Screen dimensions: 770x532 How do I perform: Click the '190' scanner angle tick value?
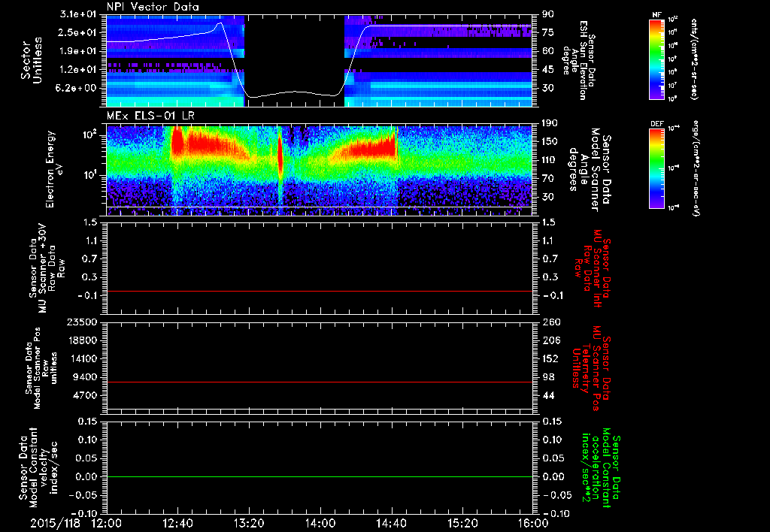coord(548,123)
